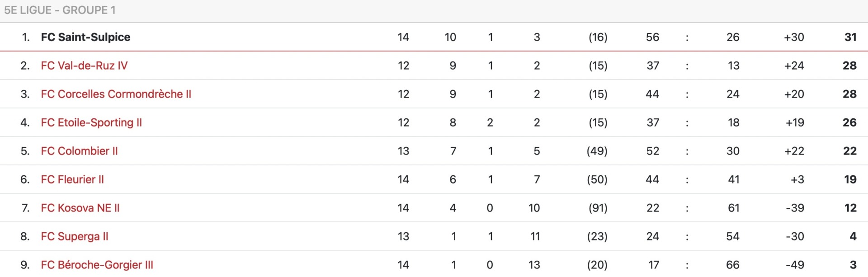The height and width of the screenshot is (277, 868).
Task: Open the FC Kosova NE II team page
Action: 80,208
